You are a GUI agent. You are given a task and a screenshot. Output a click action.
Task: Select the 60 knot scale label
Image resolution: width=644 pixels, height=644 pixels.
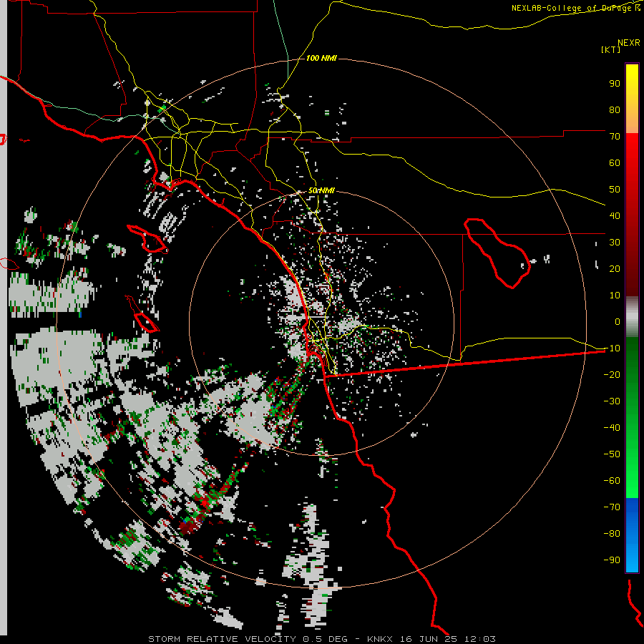[615, 162]
